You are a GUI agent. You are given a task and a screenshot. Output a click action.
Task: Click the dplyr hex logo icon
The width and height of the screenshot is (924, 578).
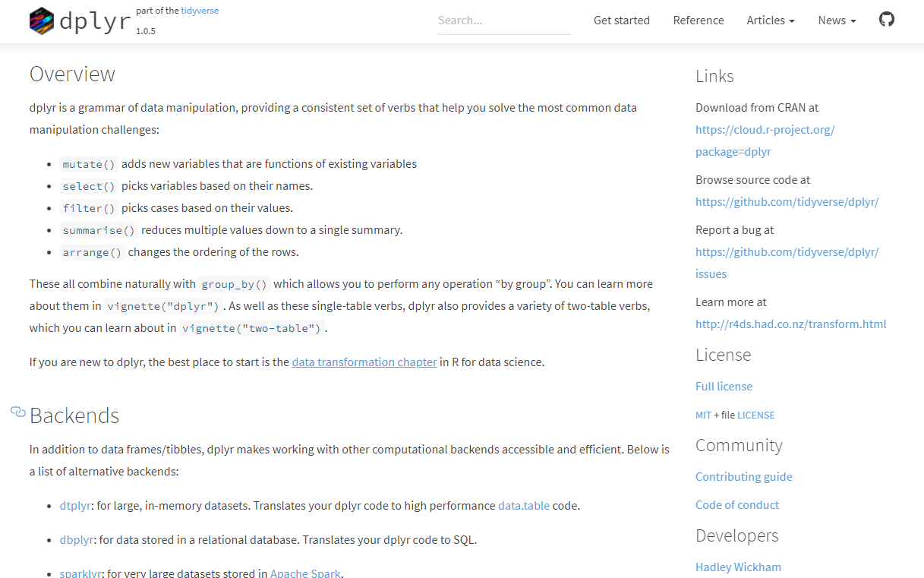pos(42,21)
